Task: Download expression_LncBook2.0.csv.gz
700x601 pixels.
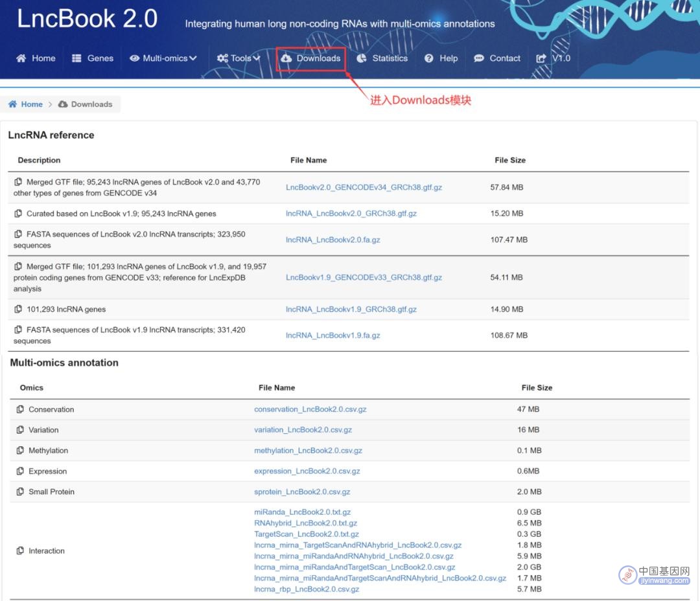Action: (x=307, y=471)
